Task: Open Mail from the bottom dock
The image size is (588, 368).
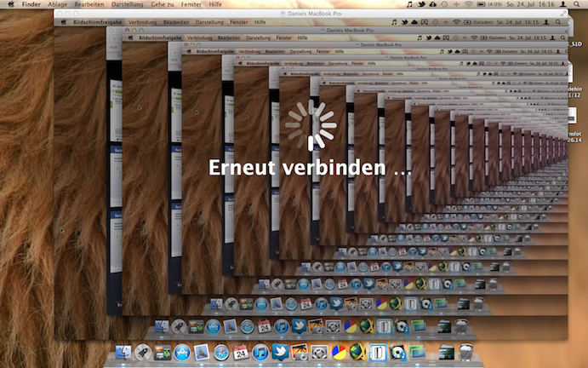Action: pos(202,353)
